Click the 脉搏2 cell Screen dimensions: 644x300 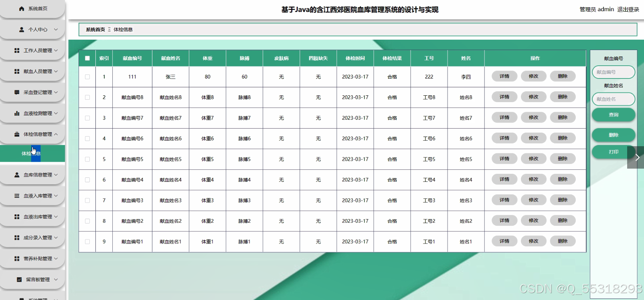click(245, 221)
